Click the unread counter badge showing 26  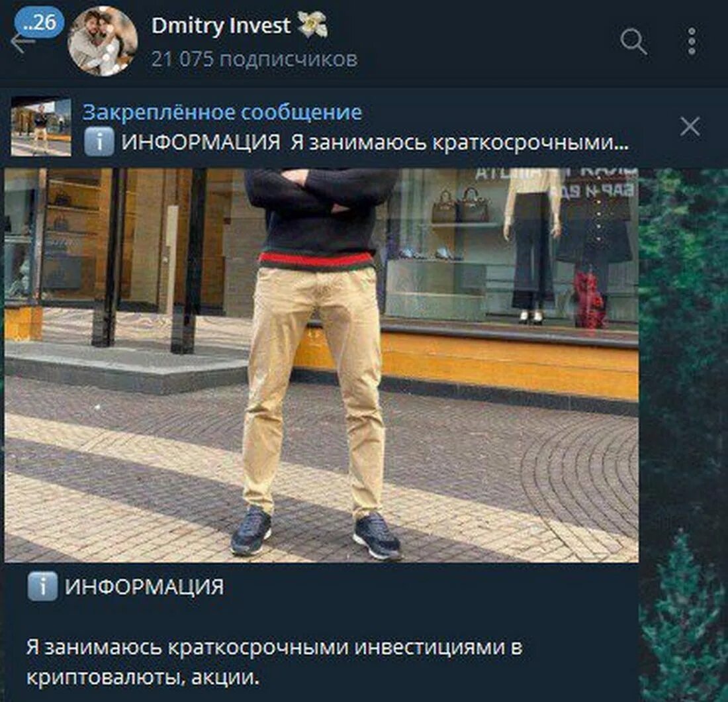tap(39, 22)
